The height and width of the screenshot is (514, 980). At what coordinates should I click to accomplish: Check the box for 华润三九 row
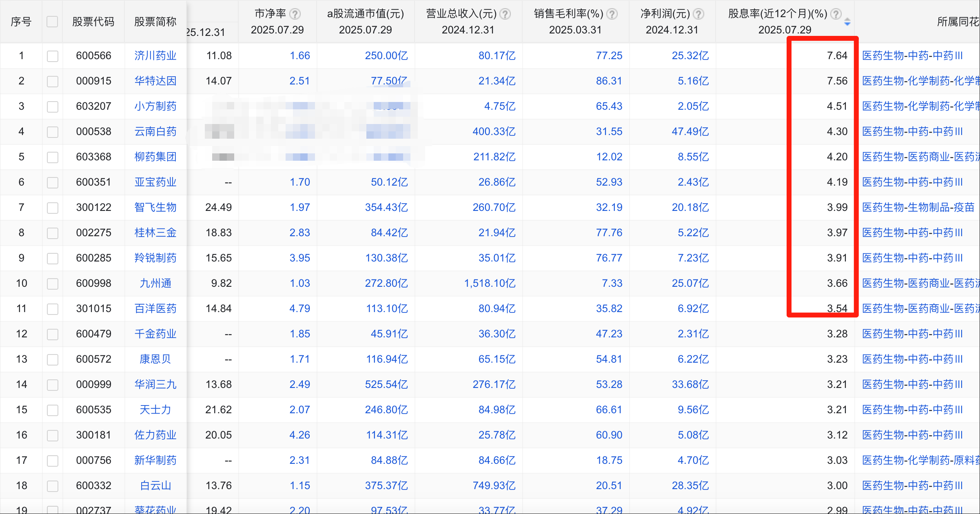[x=52, y=385]
